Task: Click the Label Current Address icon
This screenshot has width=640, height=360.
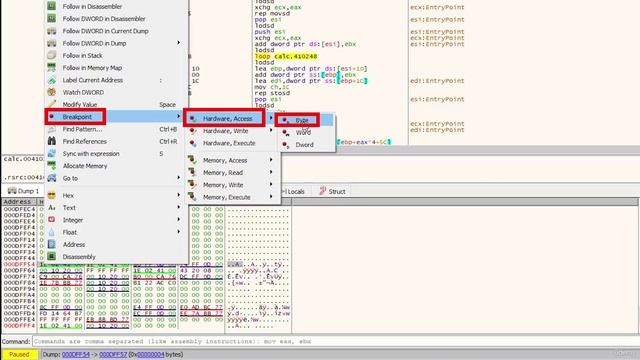Action: (51, 80)
